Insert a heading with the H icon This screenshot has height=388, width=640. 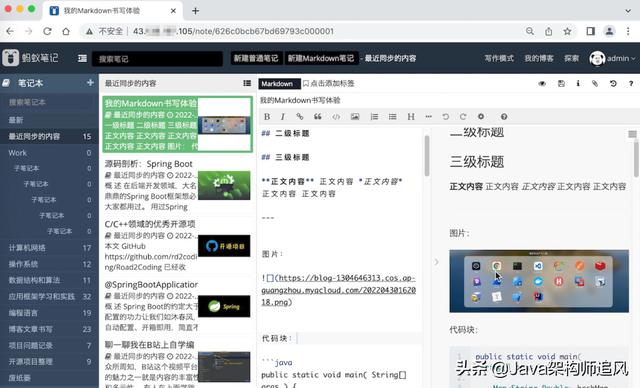point(411,117)
